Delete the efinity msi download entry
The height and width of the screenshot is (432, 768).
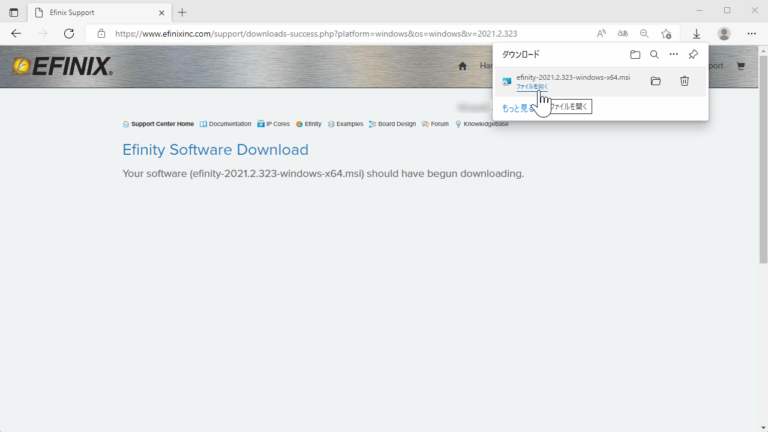684,81
